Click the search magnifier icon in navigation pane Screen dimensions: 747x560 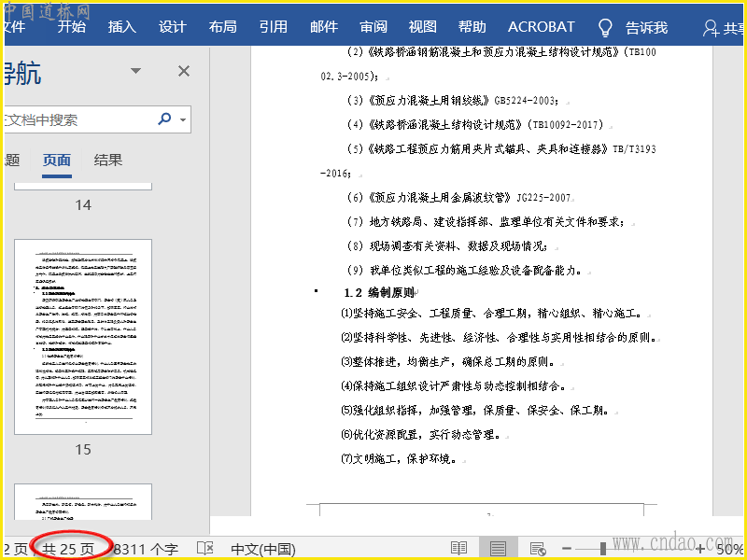(x=165, y=119)
